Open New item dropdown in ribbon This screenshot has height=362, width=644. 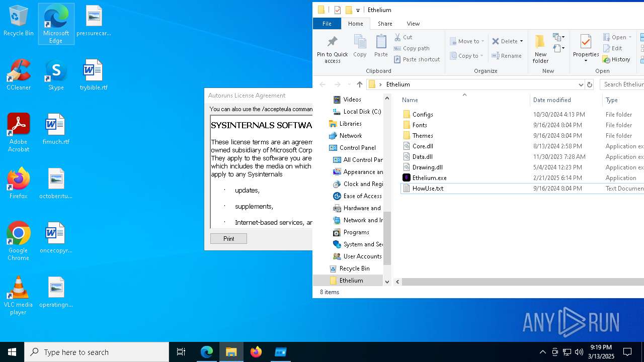click(x=558, y=37)
